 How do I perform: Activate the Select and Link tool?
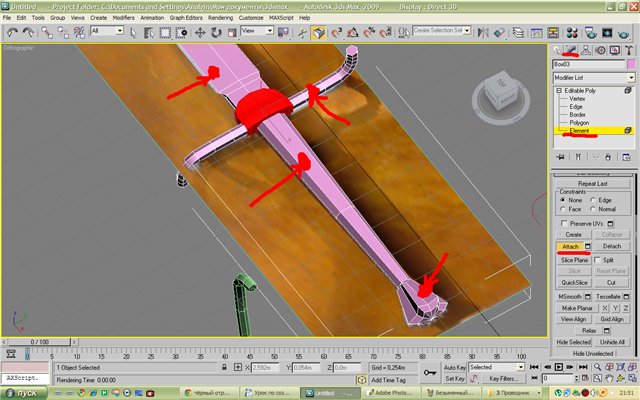(x=47, y=32)
